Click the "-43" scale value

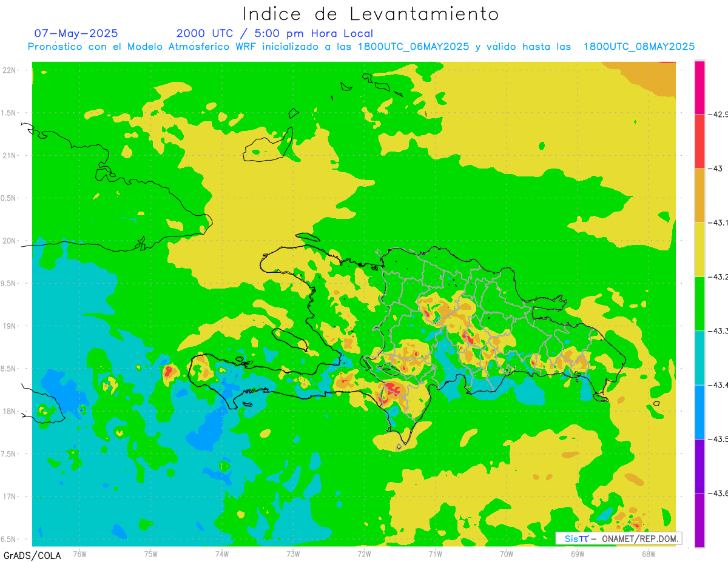pos(715,169)
